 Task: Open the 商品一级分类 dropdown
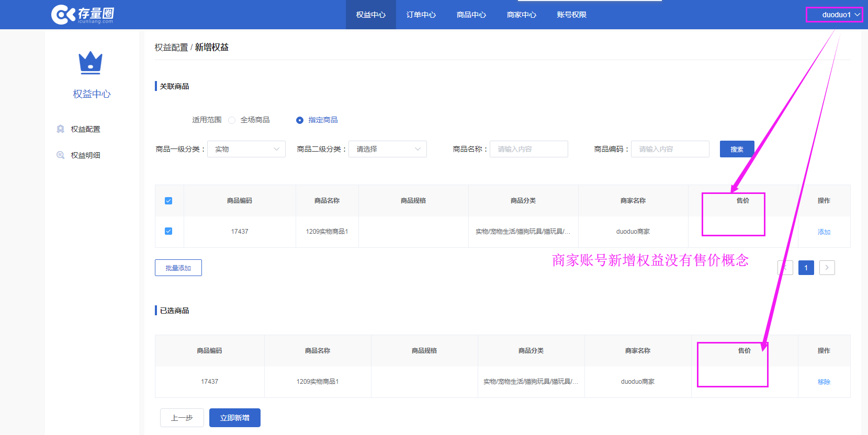(246, 149)
